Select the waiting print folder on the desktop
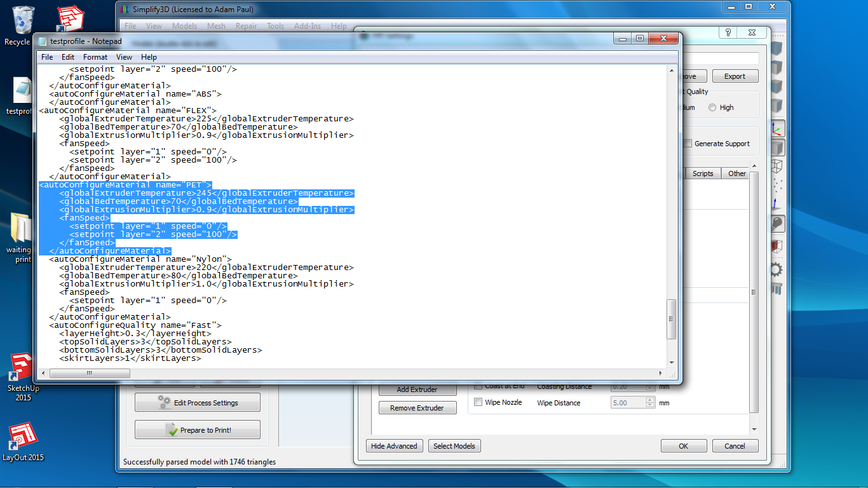The image size is (868, 488). 22,237
